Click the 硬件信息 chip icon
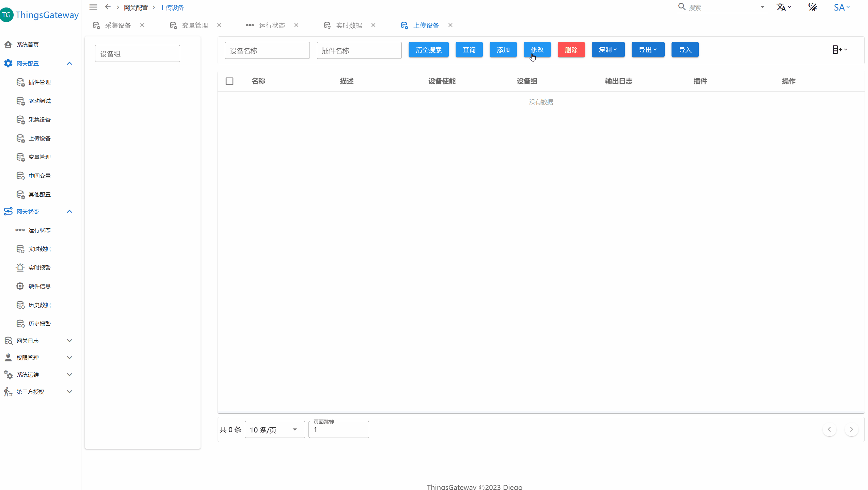The height and width of the screenshot is (490, 868). [x=20, y=286]
